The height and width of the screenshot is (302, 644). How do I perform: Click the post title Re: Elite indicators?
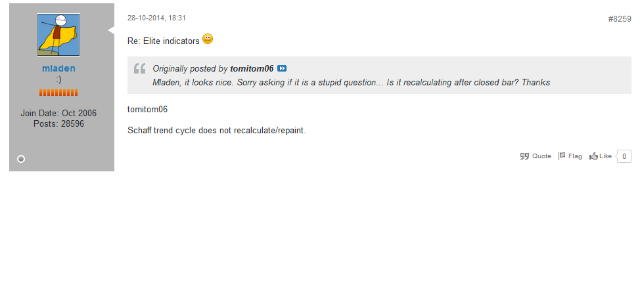[163, 41]
